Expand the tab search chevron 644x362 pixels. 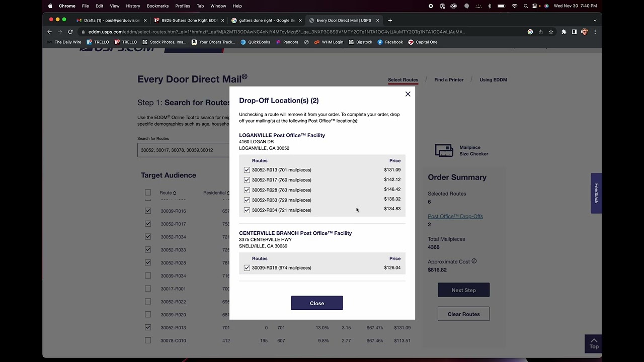(x=595, y=21)
